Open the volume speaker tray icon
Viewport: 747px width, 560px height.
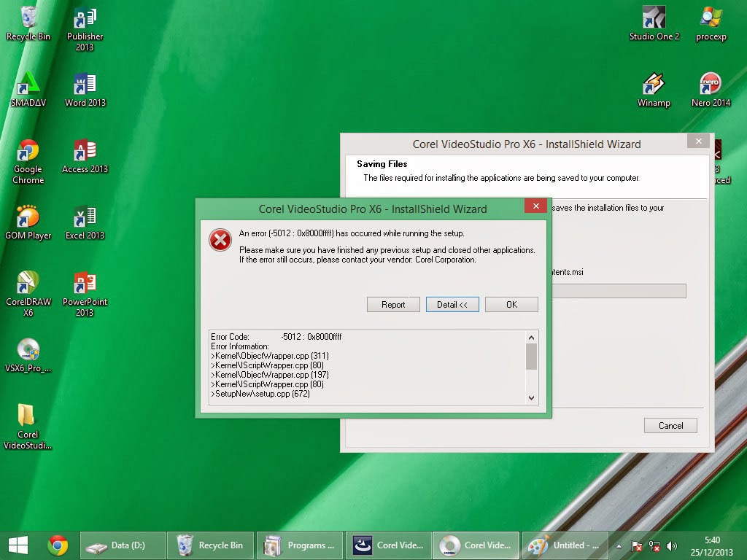[672, 546]
